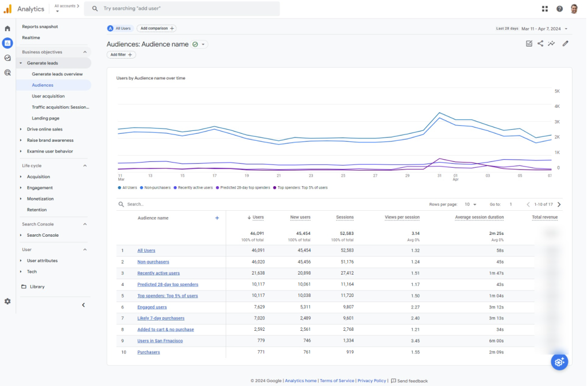Open Realtime report
This screenshot has height=386, width=588.
31,37
